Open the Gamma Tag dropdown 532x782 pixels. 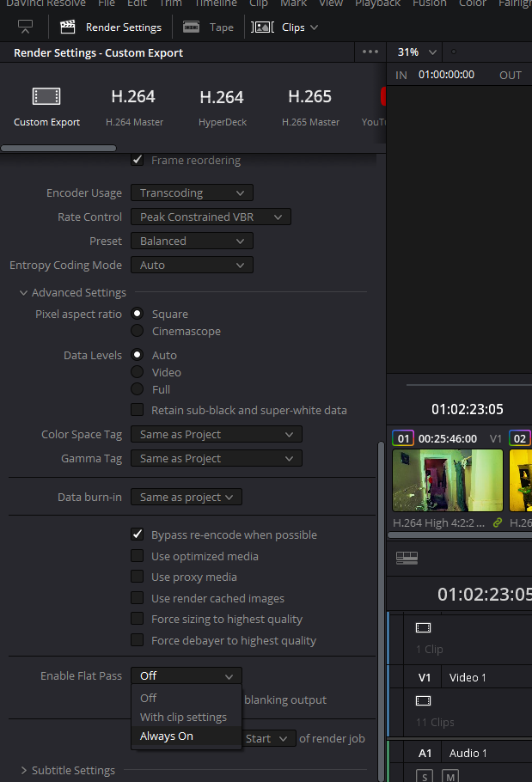tap(217, 458)
